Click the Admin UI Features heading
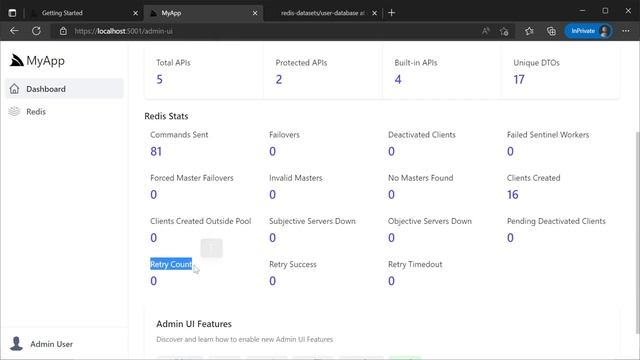Viewport: 640px width, 360px height. [194, 324]
